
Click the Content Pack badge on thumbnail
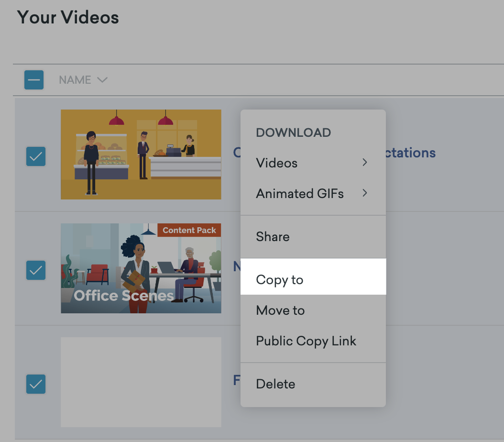pos(189,230)
